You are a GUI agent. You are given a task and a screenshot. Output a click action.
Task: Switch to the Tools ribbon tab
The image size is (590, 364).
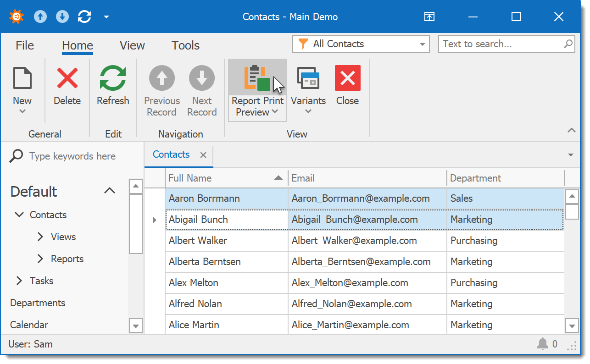click(x=185, y=45)
